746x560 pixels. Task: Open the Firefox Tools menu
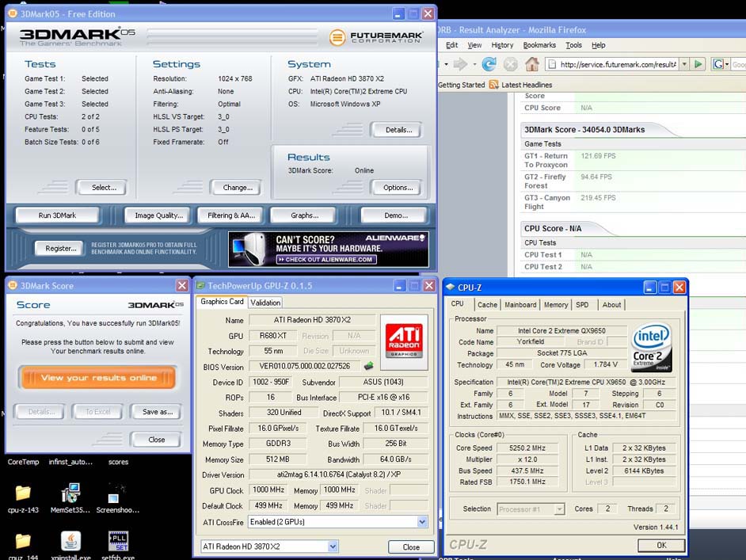pos(574,45)
